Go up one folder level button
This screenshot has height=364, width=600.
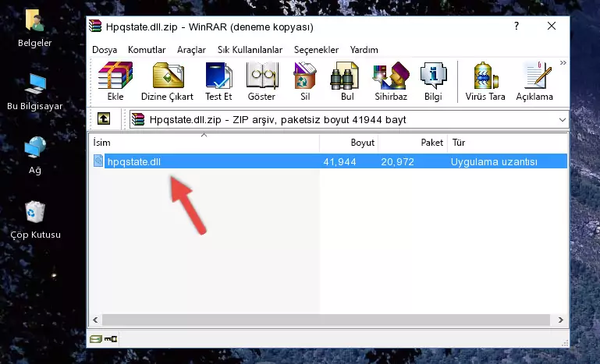(104, 119)
